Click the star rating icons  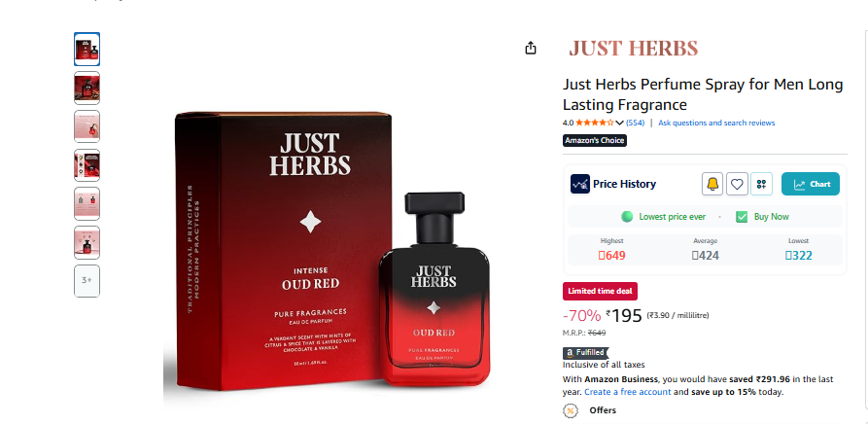(595, 123)
